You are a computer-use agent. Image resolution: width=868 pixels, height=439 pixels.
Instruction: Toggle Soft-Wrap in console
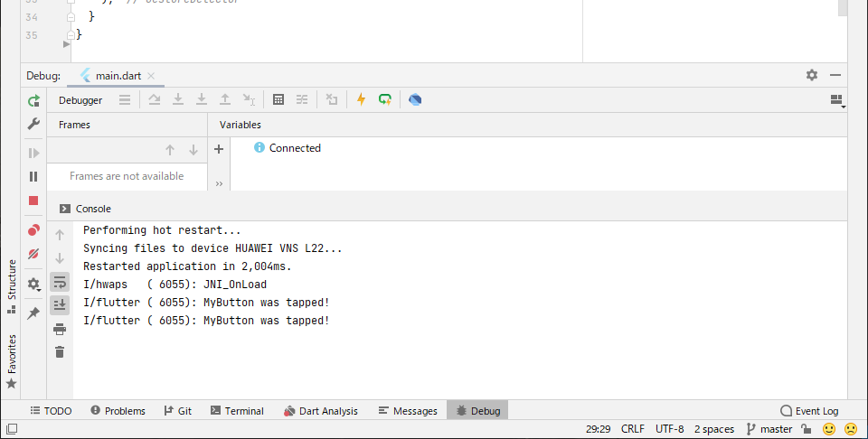point(60,282)
